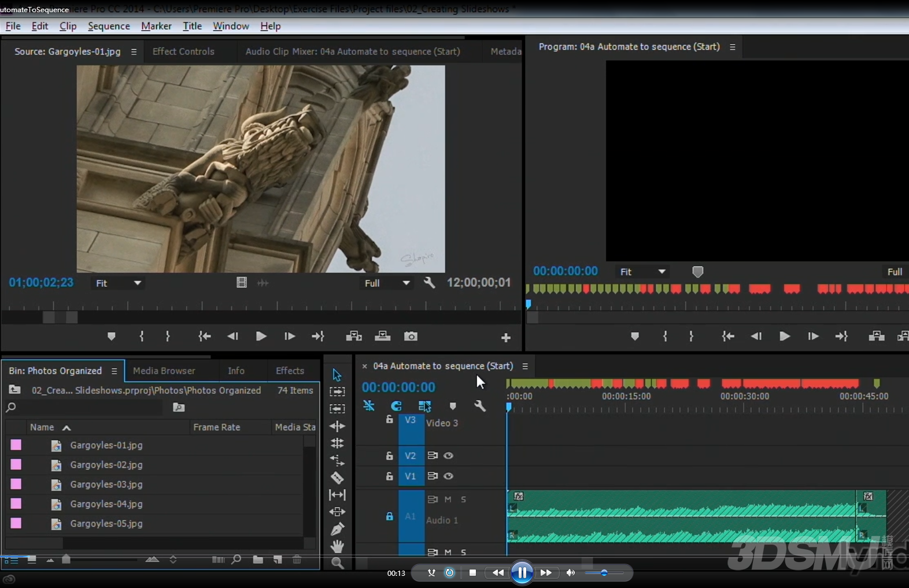Click Automate to Sequence icon in bin

pos(217,560)
